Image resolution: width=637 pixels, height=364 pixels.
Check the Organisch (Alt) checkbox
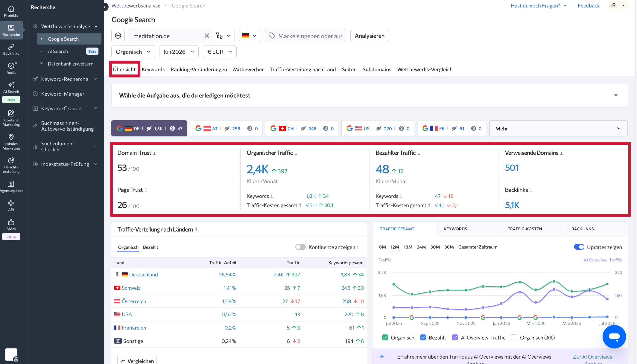coord(514,337)
